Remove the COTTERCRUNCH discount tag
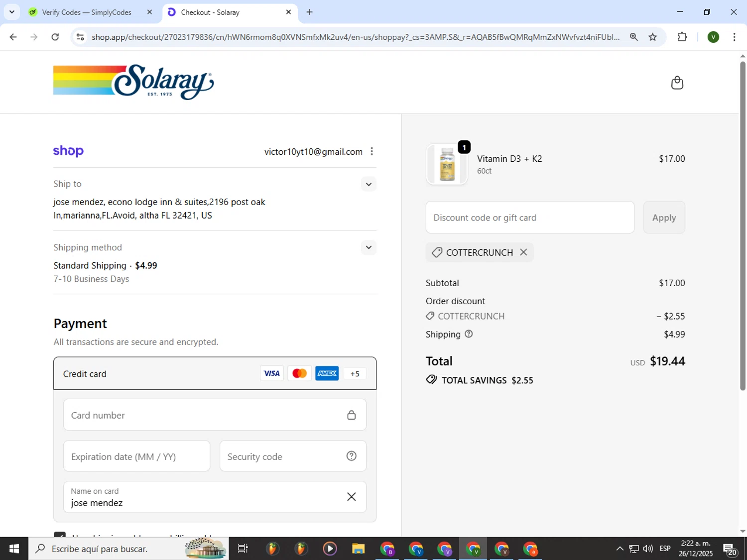Viewport: 747px width, 560px height. click(523, 252)
